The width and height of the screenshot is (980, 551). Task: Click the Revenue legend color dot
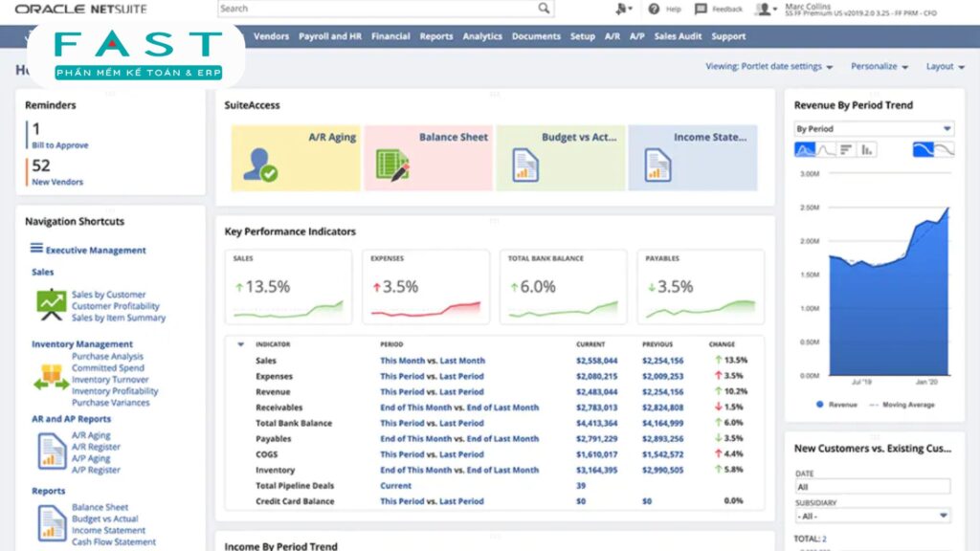[820, 405]
